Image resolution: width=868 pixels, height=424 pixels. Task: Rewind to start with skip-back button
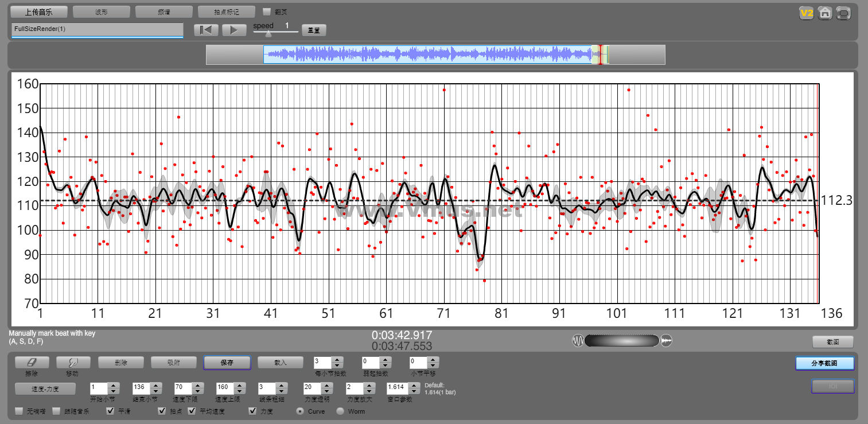click(x=206, y=30)
